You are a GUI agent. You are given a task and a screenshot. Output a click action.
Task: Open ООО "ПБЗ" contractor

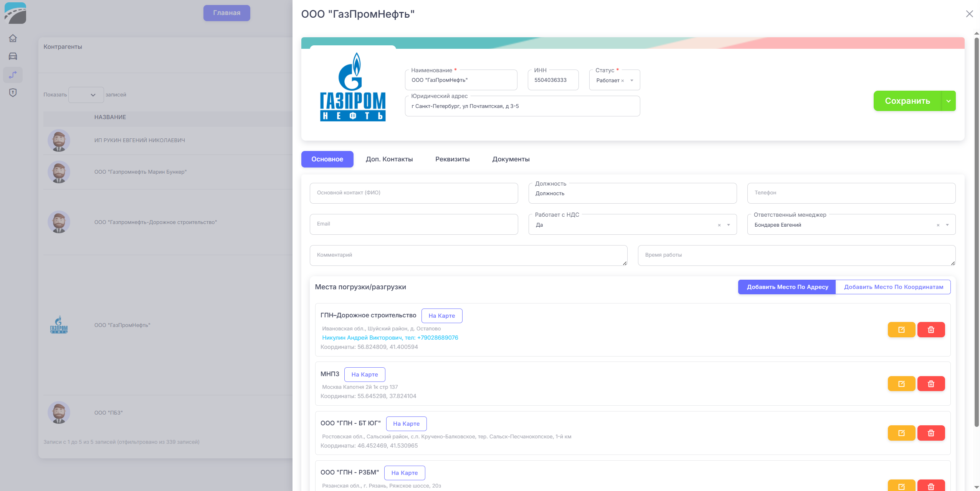click(109, 413)
